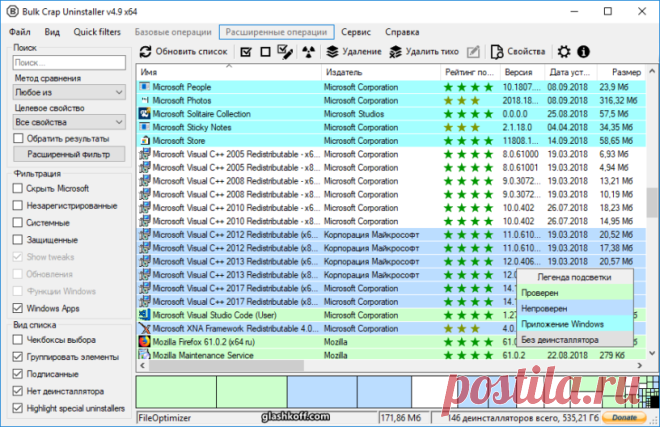Click Mozilla Maintenance Service icon
This screenshot has width=660, height=427.
pos(144,355)
